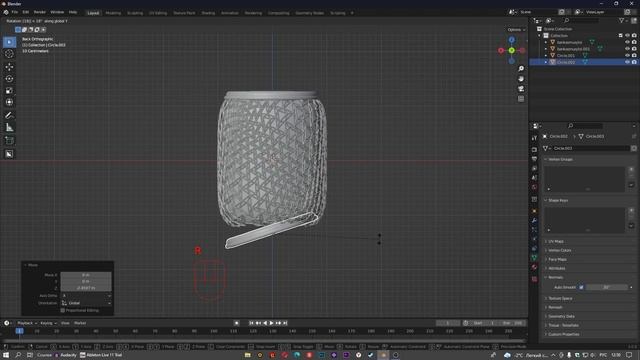Play the animation forward
This screenshot has width=640, height=360.
click(272, 323)
